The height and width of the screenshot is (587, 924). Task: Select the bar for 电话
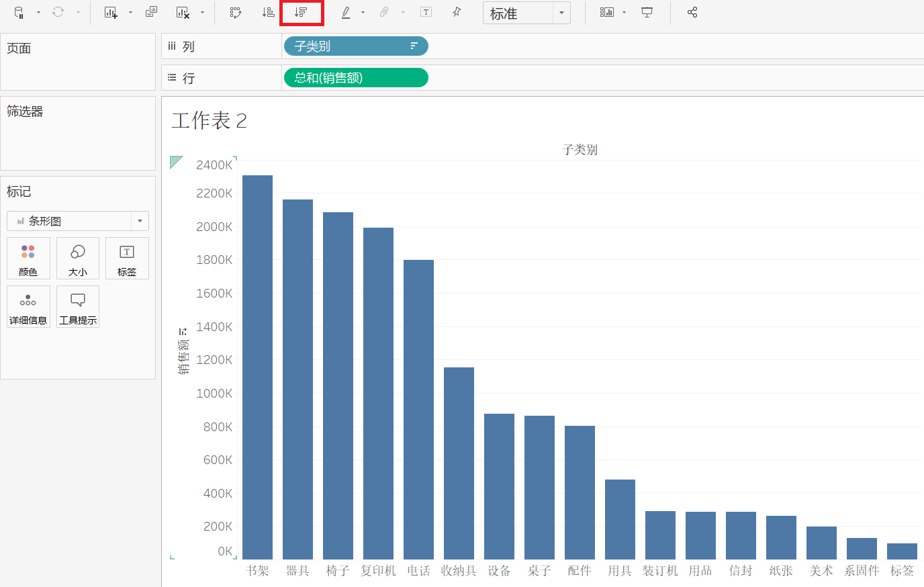point(418,410)
